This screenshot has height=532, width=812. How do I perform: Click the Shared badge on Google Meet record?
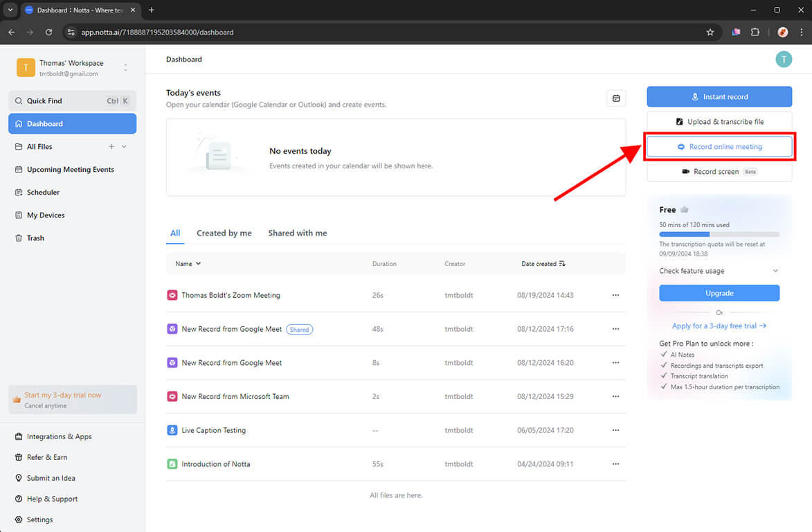(x=299, y=330)
